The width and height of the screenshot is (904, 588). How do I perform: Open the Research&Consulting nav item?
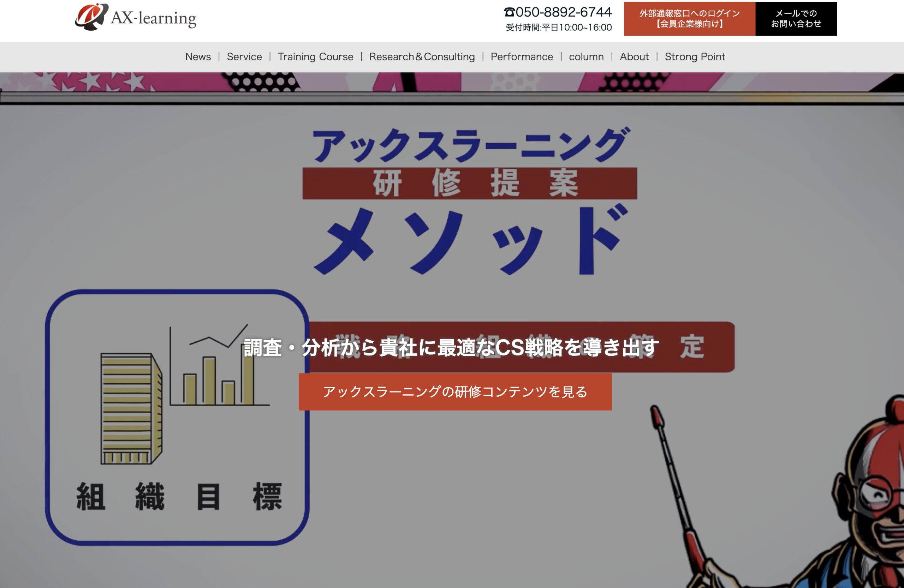[x=422, y=56]
